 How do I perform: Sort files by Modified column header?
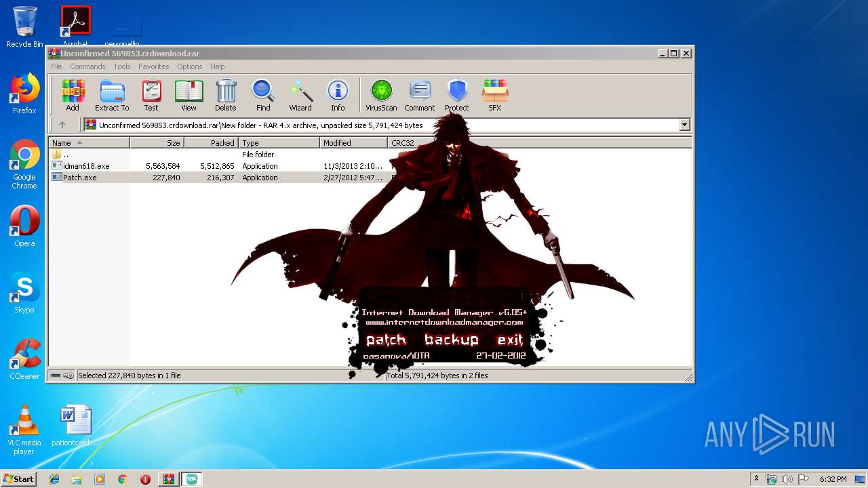353,143
